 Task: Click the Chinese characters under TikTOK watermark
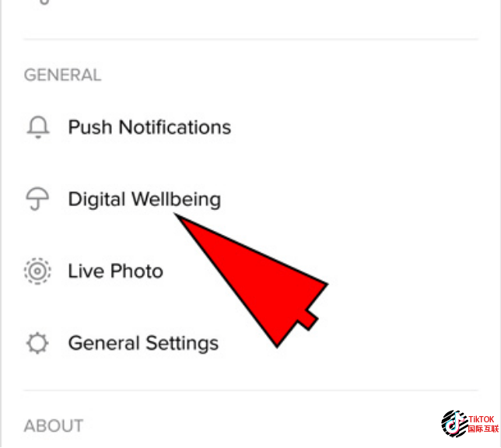tap(483, 429)
